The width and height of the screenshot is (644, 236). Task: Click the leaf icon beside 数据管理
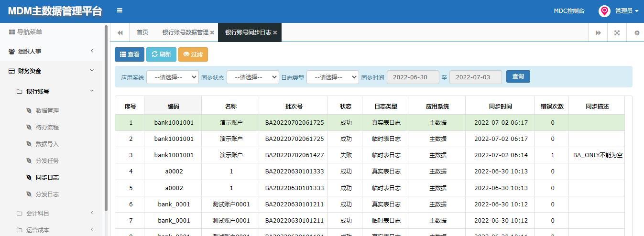[x=29, y=110]
